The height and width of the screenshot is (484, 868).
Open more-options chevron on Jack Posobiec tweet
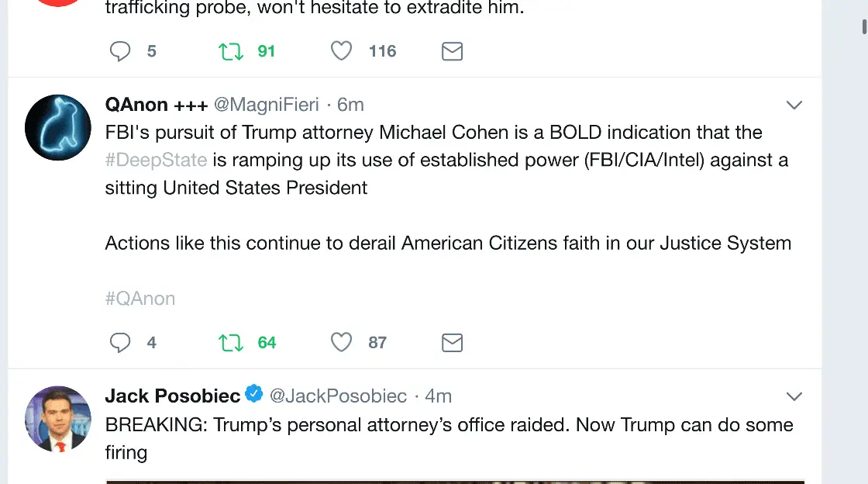[794, 396]
